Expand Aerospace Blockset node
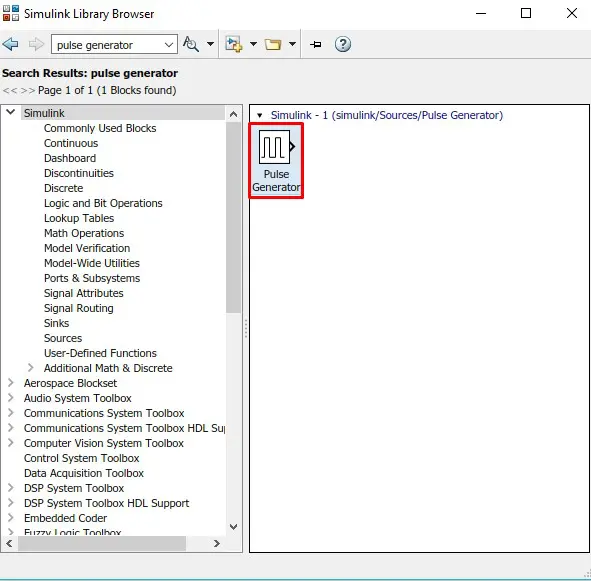The image size is (591, 581). 11,383
